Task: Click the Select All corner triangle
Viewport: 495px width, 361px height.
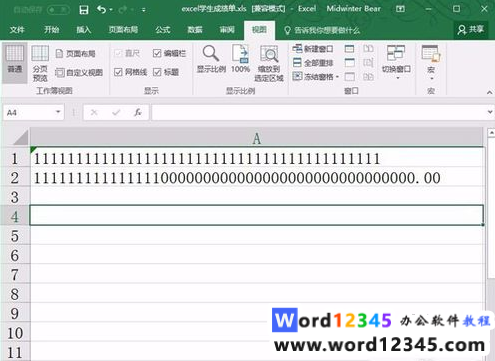Action: pyautogui.click(x=21, y=138)
